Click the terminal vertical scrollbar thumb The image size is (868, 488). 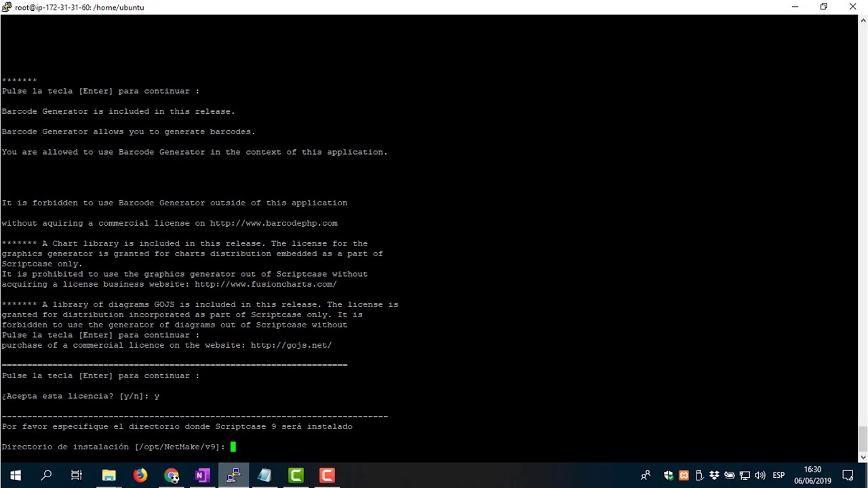pyautogui.click(x=863, y=439)
